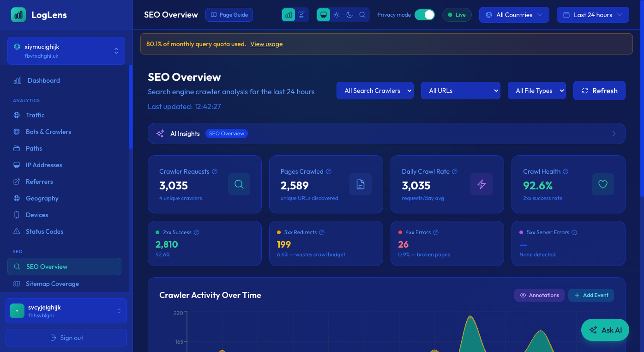
Task: Open the All Search Crawlers filter
Action: (375, 91)
